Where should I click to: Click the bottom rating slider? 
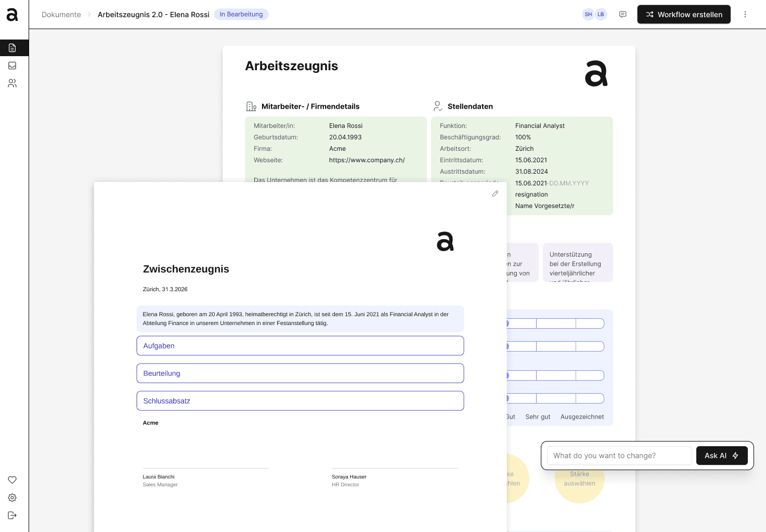[555, 398]
